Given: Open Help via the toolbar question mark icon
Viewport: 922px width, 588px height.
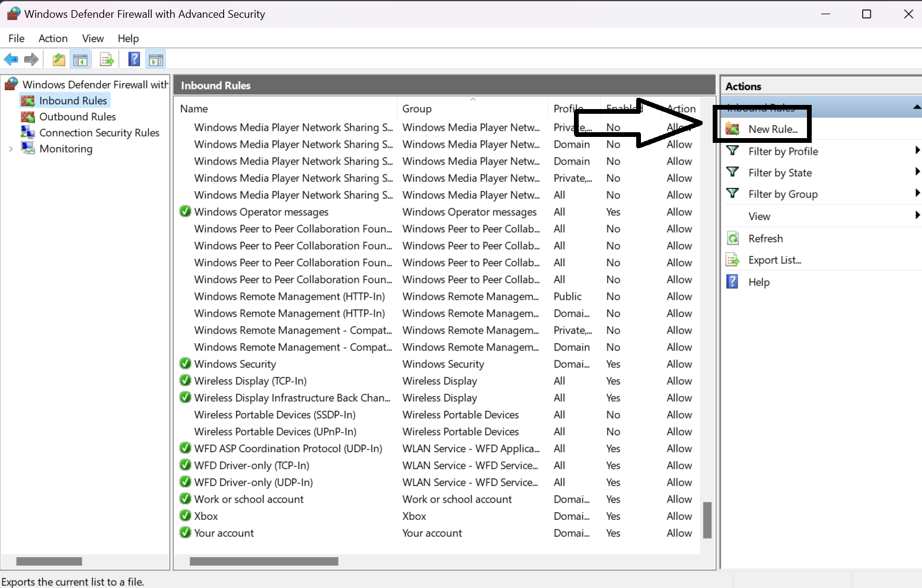Looking at the screenshot, I should pyautogui.click(x=135, y=59).
